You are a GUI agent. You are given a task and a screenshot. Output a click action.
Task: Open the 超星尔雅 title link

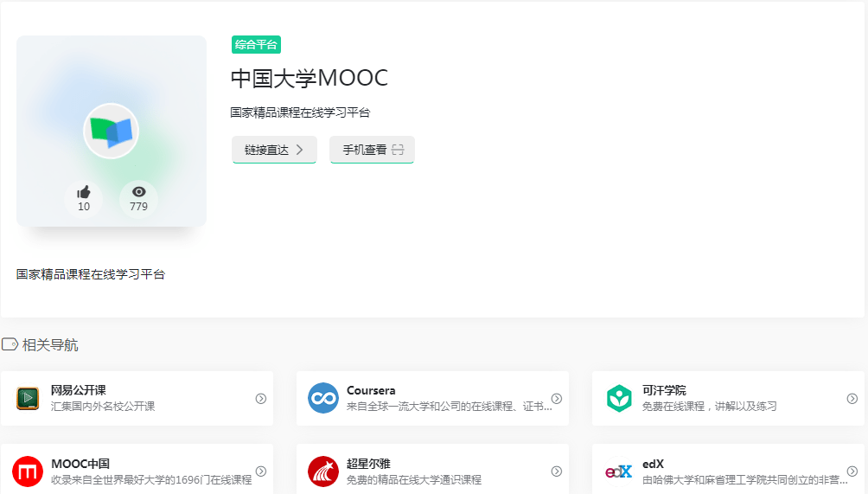(368, 464)
